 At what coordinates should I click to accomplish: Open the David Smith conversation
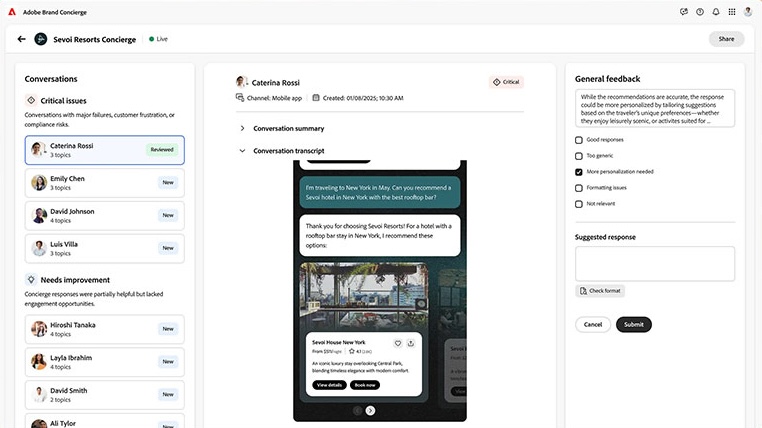click(104, 394)
